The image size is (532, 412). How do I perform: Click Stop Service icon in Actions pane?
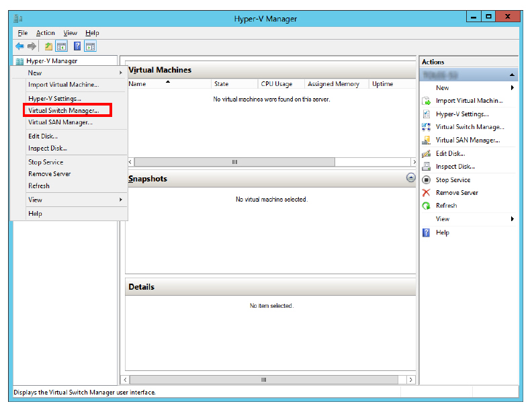(426, 180)
